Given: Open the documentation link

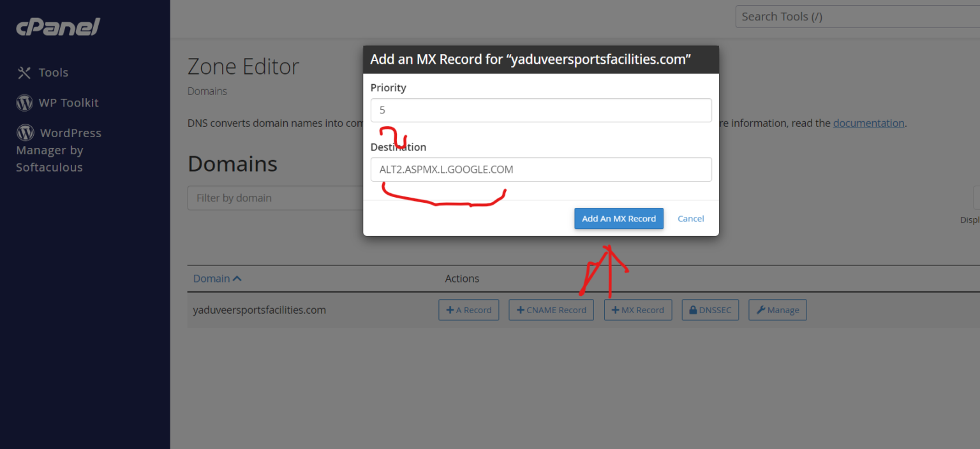Looking at the screenshot, I should click(868, 123).
